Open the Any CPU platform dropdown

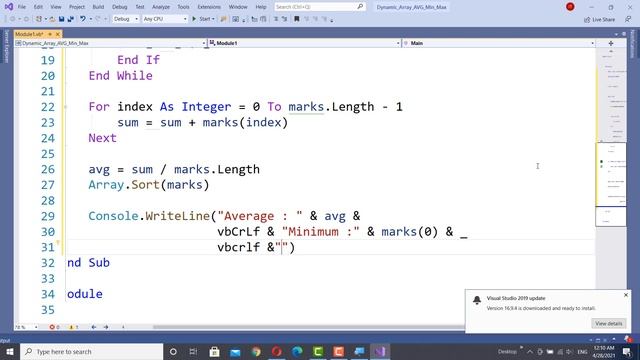click(x=165, y=19)
